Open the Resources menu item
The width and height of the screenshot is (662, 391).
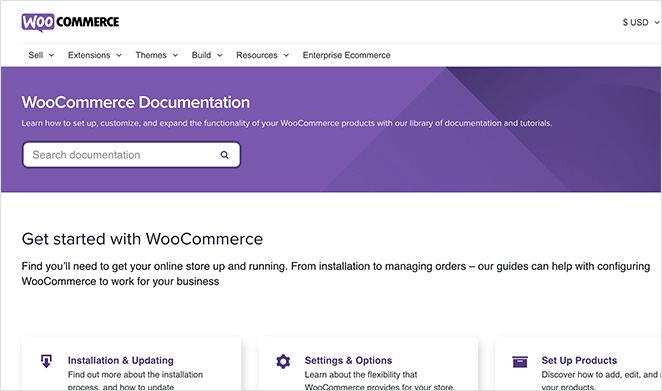coord(257,55)
